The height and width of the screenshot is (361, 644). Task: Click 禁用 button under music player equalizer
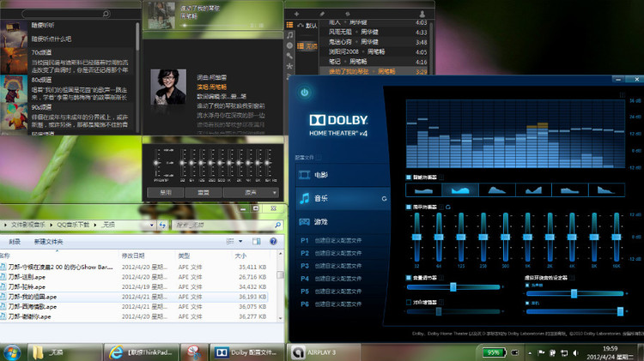point(166,192)
